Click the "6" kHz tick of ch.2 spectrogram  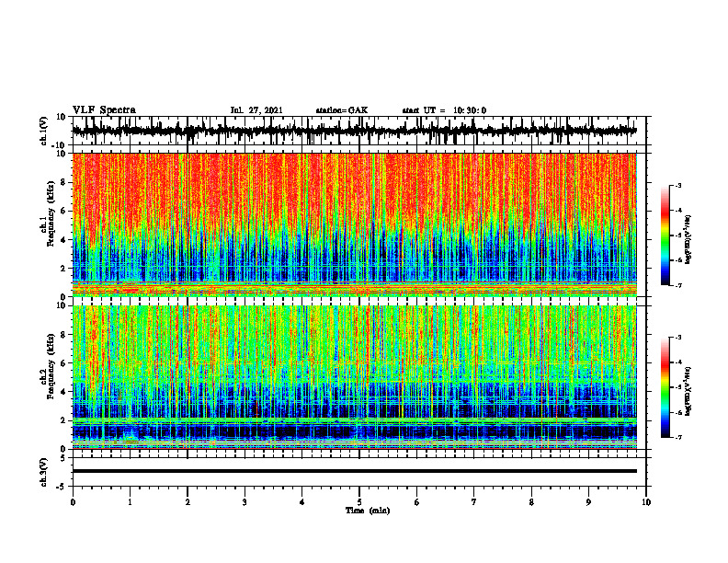point(63,362)
